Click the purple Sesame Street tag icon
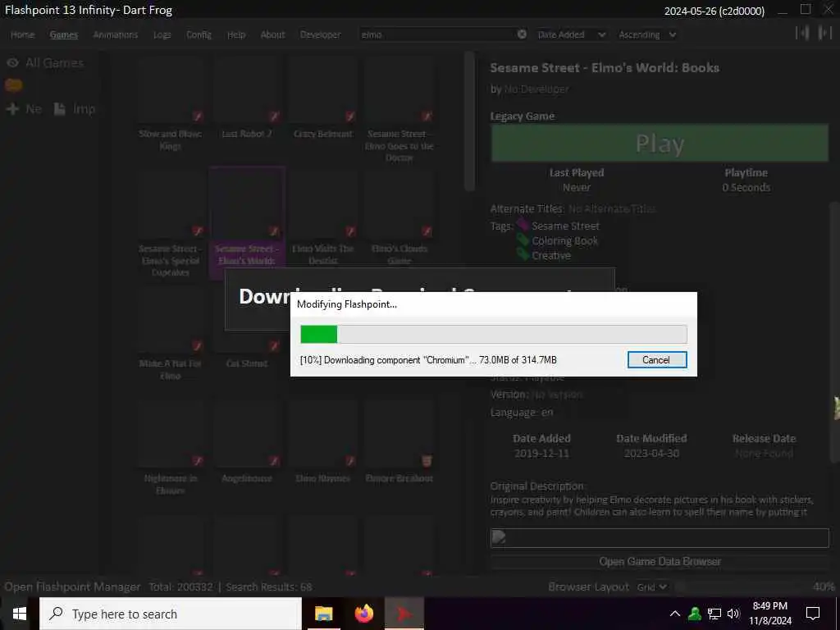 click(523, 225)
